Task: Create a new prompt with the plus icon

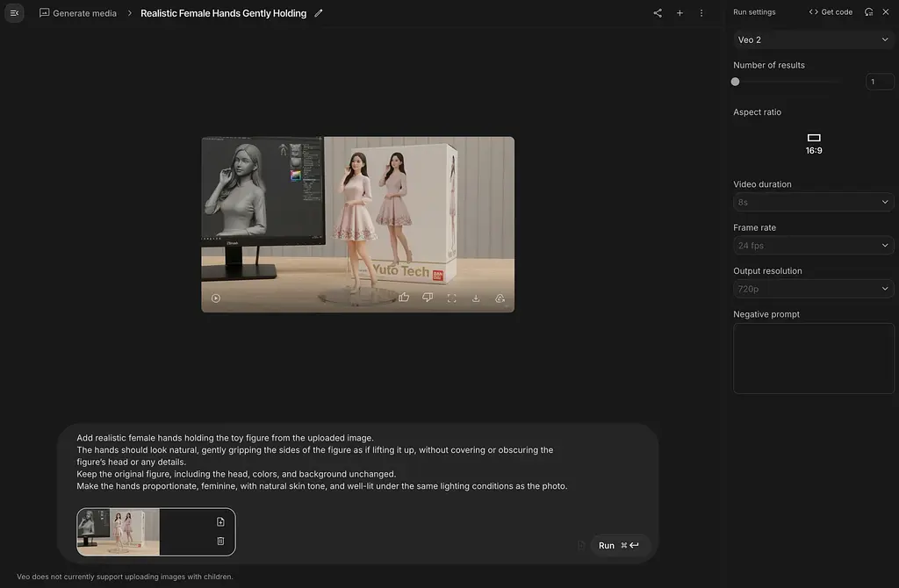Action: pos(680,12)
